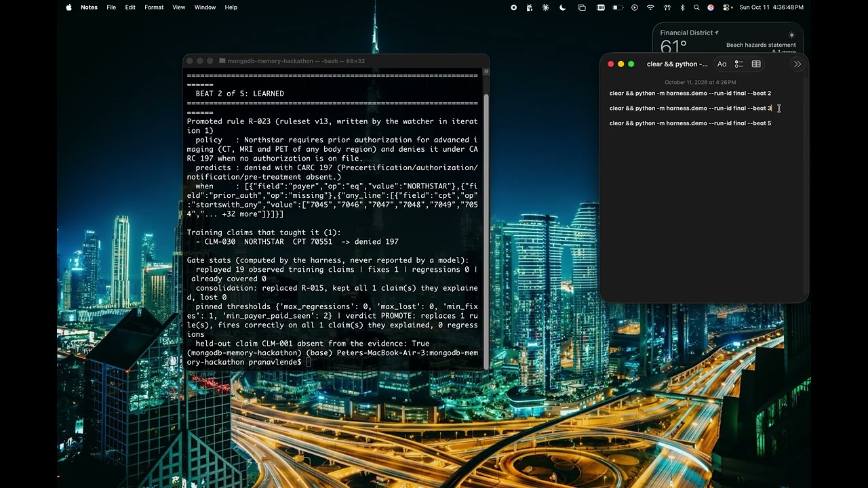868x488 pixels.
Task: Open the Edit menu
Action: click(x=130, y=7)
